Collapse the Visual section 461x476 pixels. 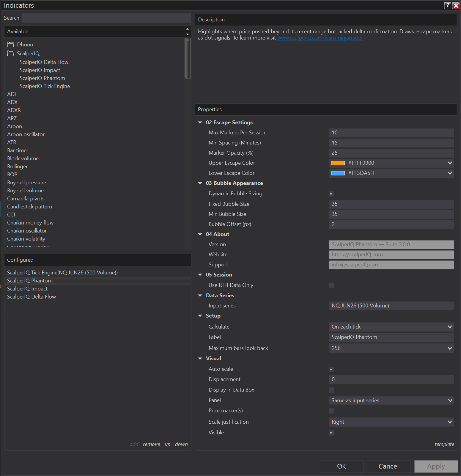[200, 359]
